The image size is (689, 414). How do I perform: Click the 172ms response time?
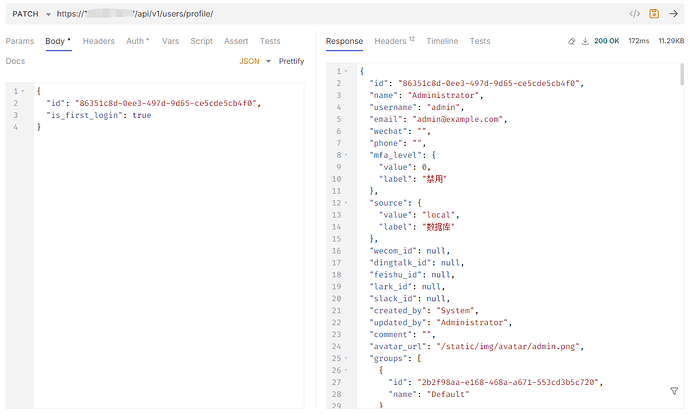tap(638, 41)
